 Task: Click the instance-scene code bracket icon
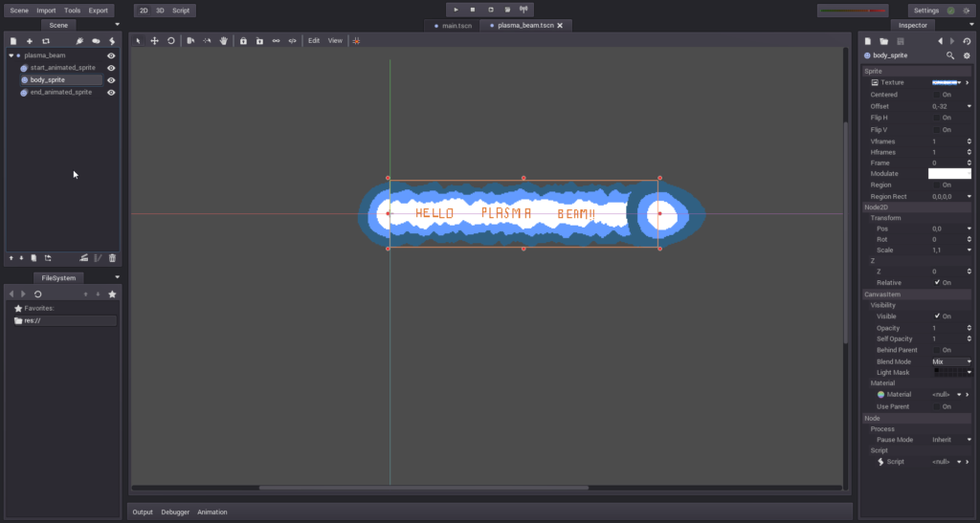292,40
